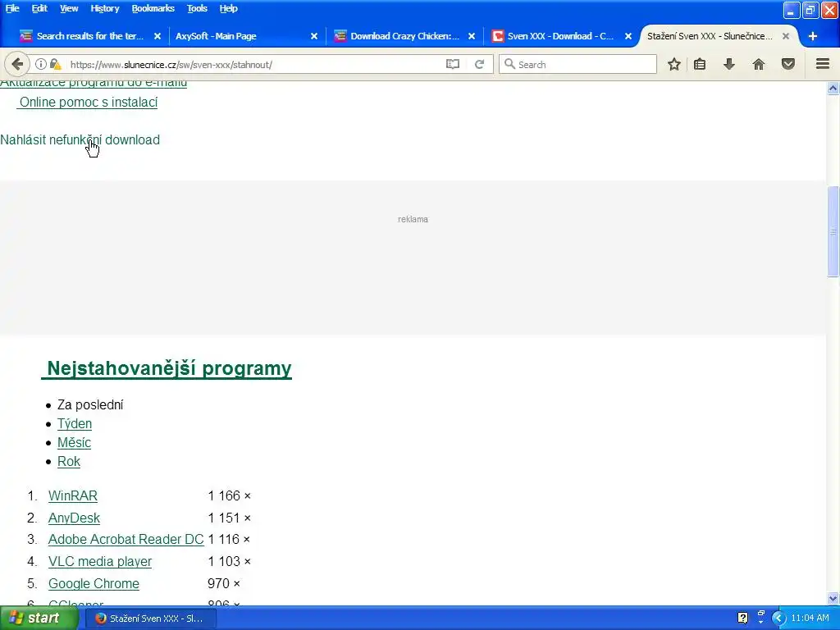Click the 11:04 AM taskbar clock
The image size is (840, 630).
[810, 619]
